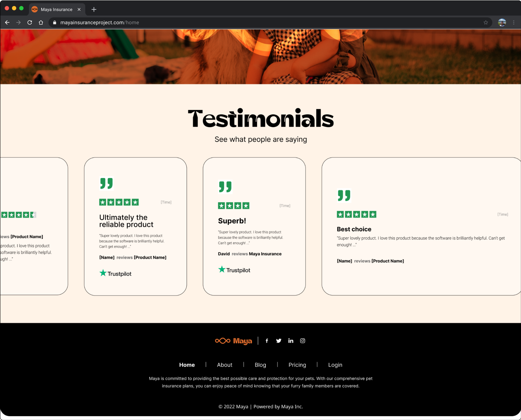Go to Home in footer navigation
The image size is (521, 420).
coord(187,365)
